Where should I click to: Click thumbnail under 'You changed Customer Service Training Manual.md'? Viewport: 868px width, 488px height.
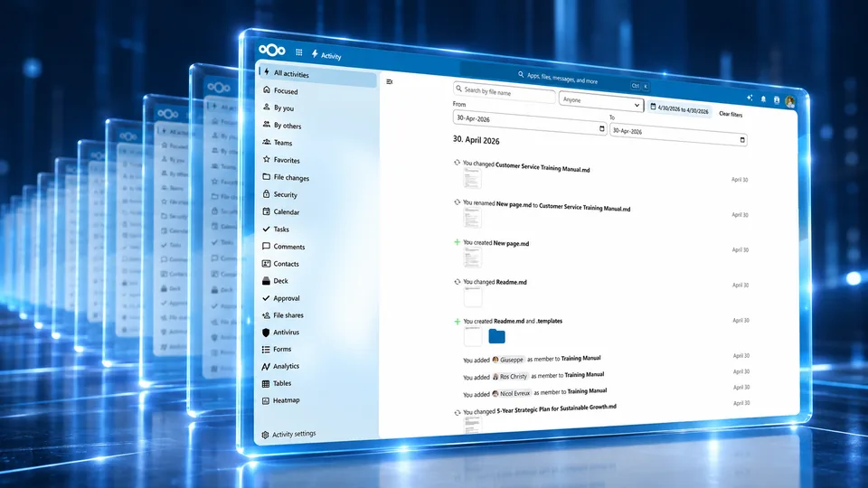(x=472, y=179)
